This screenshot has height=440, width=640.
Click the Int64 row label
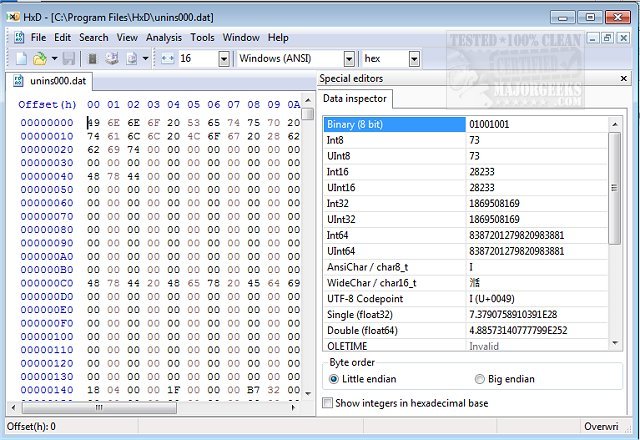click(x=338, y=235)
